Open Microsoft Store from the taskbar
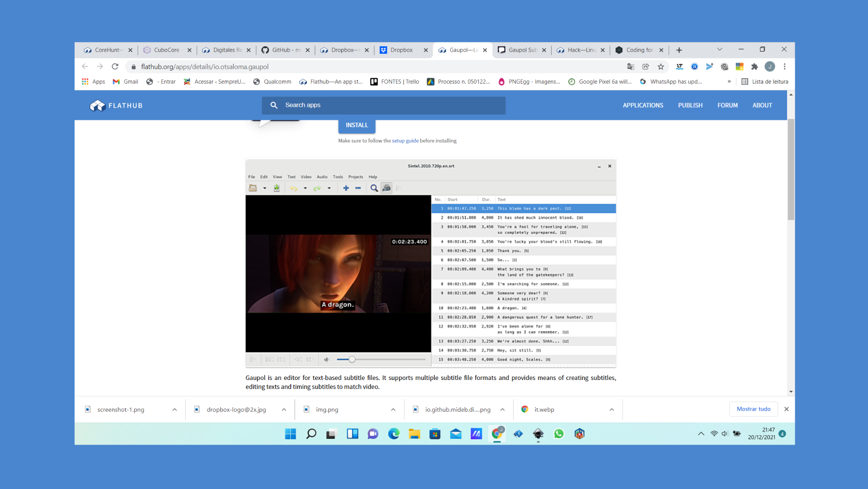The image size is (868, 489). coord(435,434)
